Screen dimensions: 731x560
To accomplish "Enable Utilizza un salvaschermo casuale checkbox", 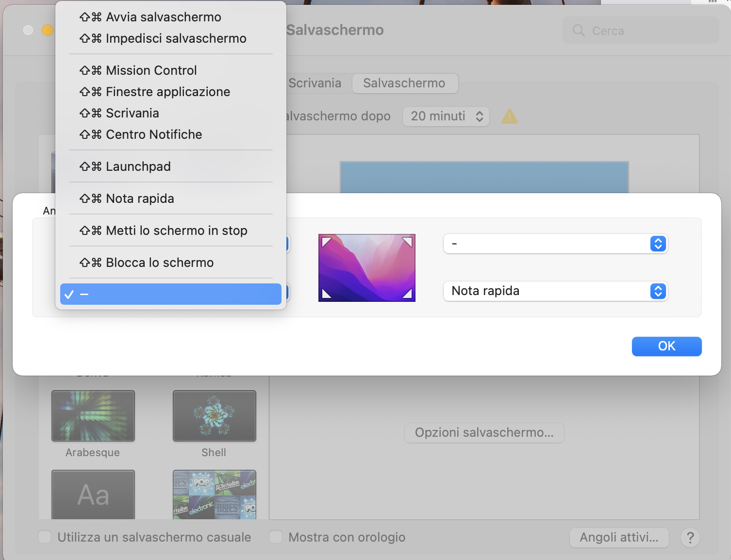I will (45, 537).
